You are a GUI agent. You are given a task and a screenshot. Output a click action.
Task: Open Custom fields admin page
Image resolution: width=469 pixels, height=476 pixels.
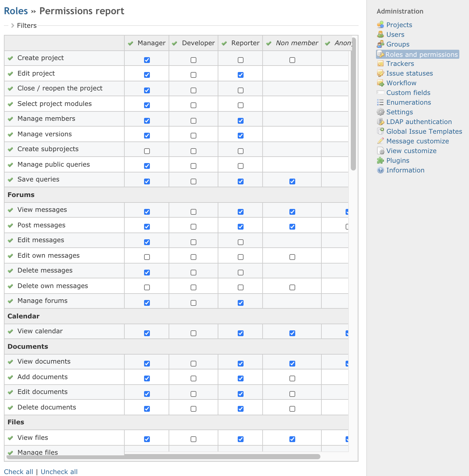[408, 93]
